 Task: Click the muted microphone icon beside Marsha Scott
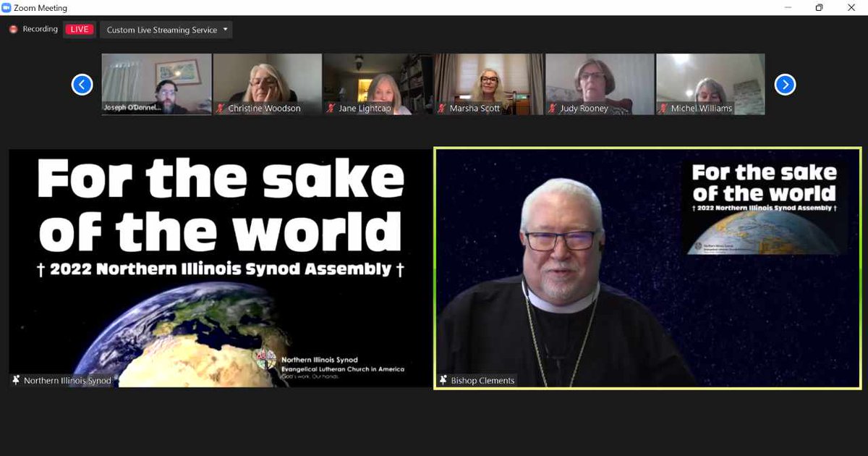442,108
